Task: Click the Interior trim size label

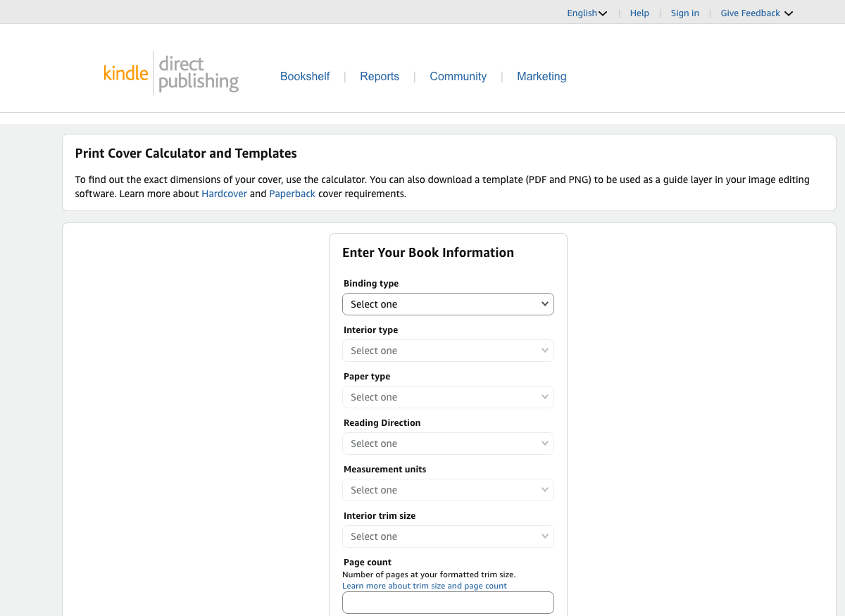Action: pyautogui.click(x=380, y=516)
